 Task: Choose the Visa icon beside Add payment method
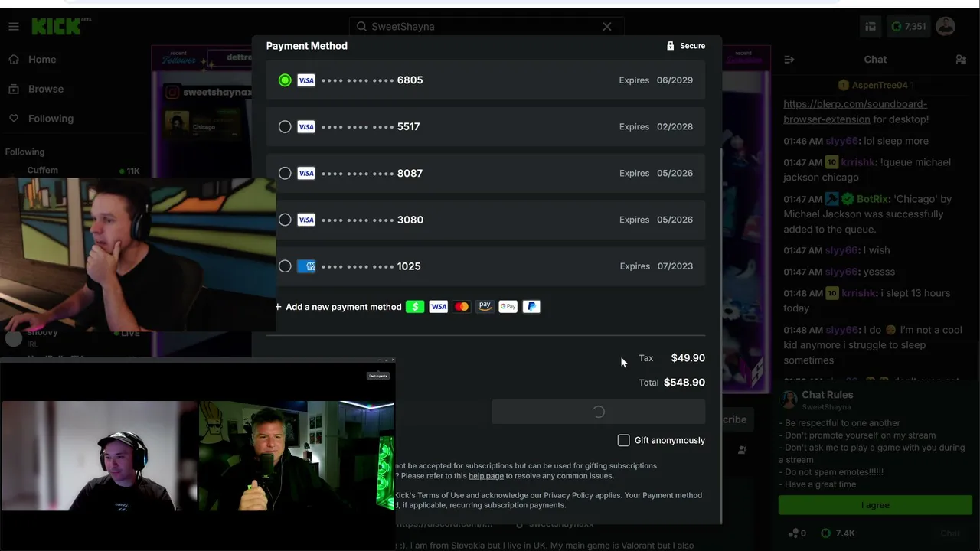click(439, 307)
